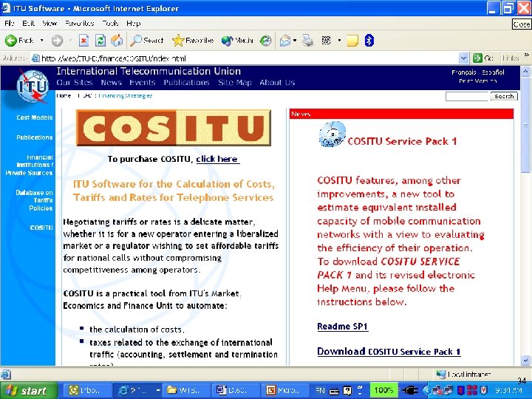
Task: Click the page scrollbar up arrow
Action: point(525,72)
